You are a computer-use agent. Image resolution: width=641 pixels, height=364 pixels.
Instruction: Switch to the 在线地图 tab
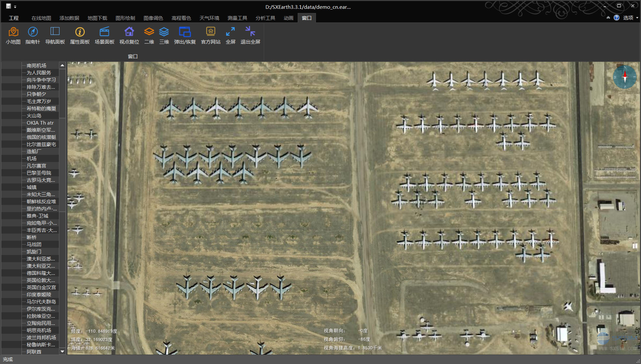click(x=41, y=18)
